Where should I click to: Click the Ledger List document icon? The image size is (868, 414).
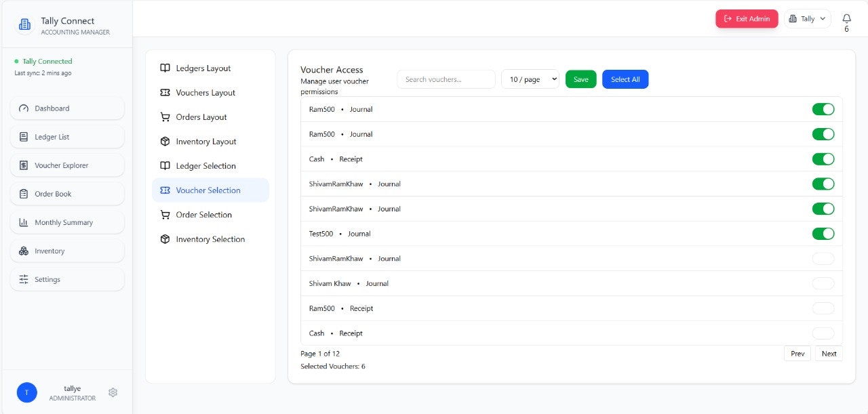pyautogui.click(x=24, y=137)
